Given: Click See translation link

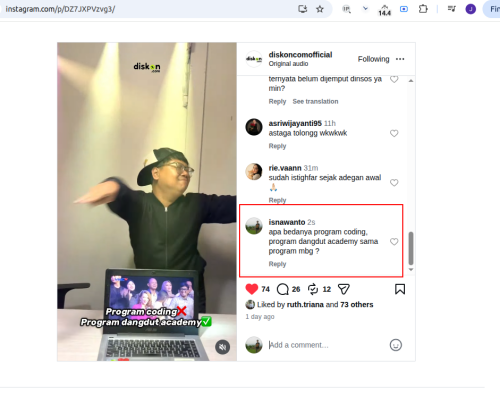Looking at the screenshot, I should [x=315, y=101].
